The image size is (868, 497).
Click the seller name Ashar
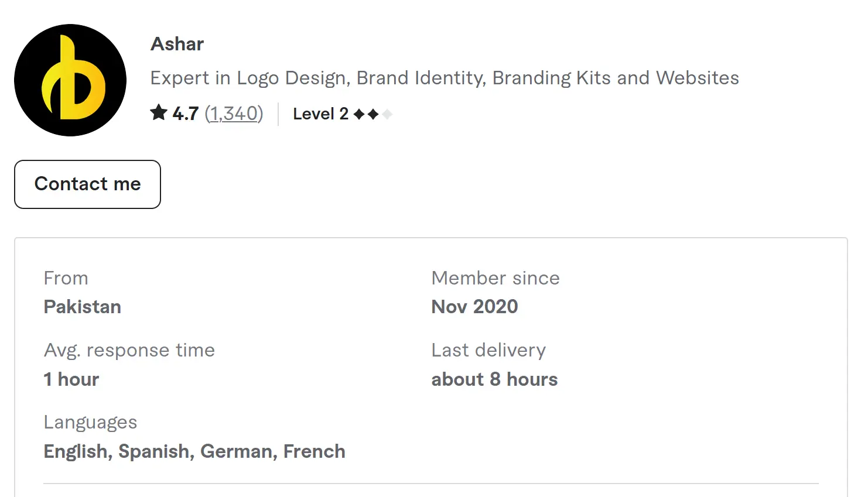pos(177,44)
